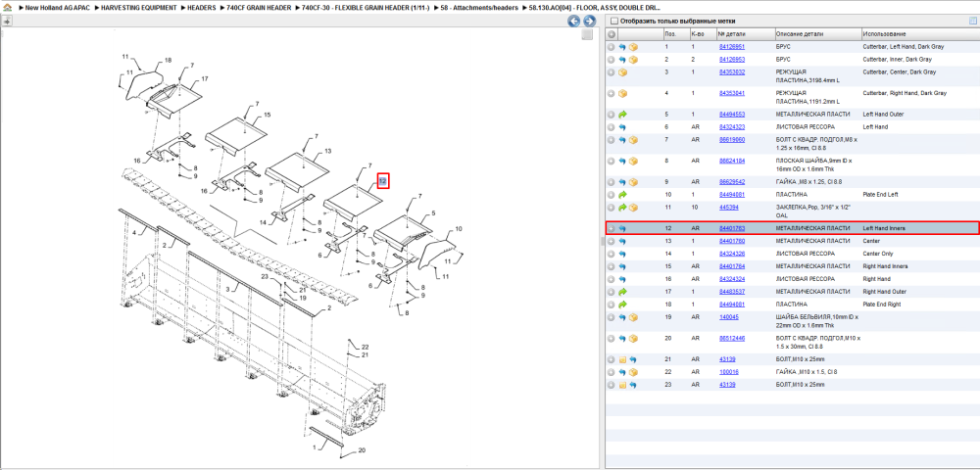Open part number link 43139 in row 21
980x470 pixels.
[727, 359]
